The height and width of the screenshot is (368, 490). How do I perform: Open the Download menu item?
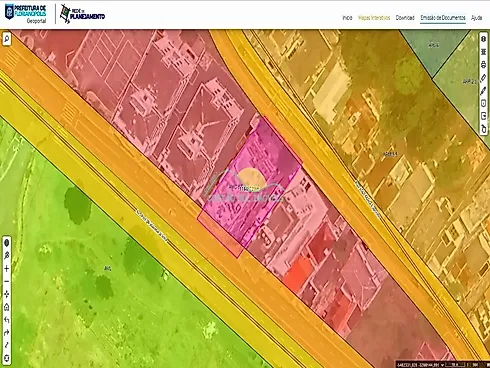pyautogui.click(x=405, y=18)
